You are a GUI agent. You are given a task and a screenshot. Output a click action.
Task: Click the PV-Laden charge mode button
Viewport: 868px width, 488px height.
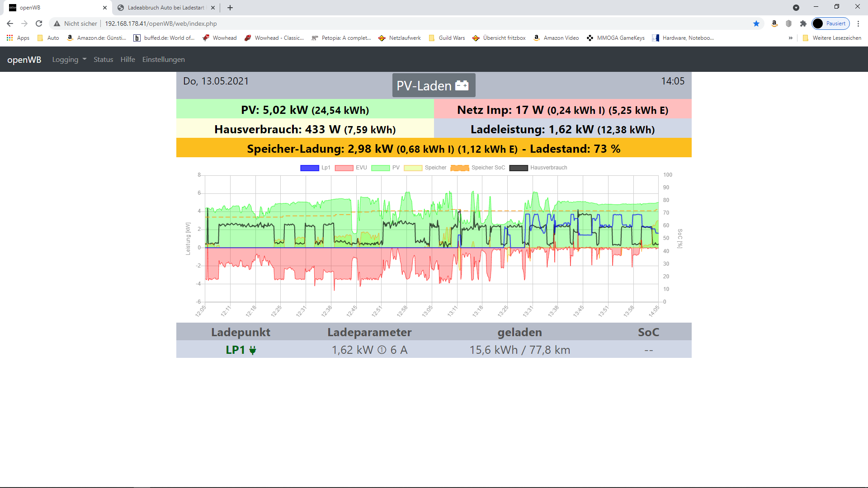tap(433, 85)
